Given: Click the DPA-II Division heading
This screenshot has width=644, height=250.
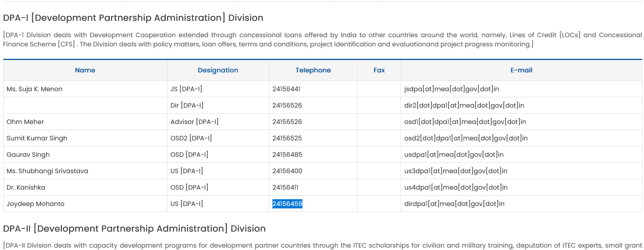Looking at the screenshot, I should [134, 229].
